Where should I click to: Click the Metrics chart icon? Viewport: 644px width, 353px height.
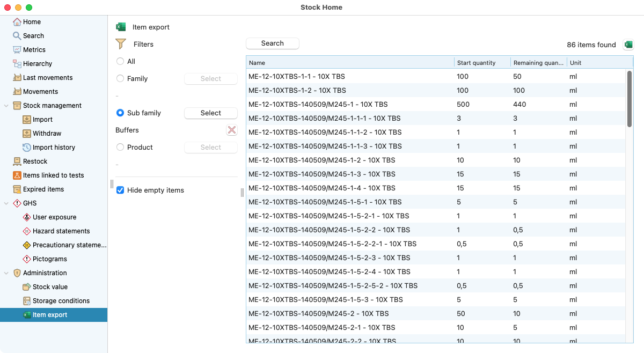(17, 50)
